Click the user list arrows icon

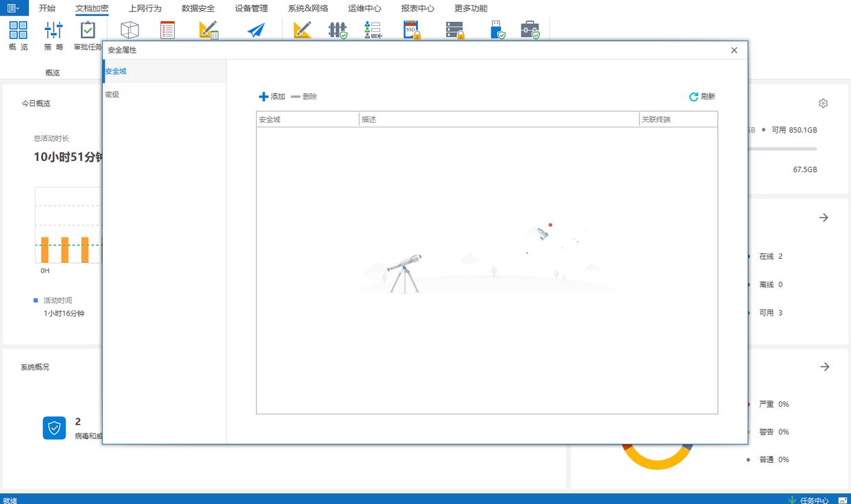[x=373, y=29]
